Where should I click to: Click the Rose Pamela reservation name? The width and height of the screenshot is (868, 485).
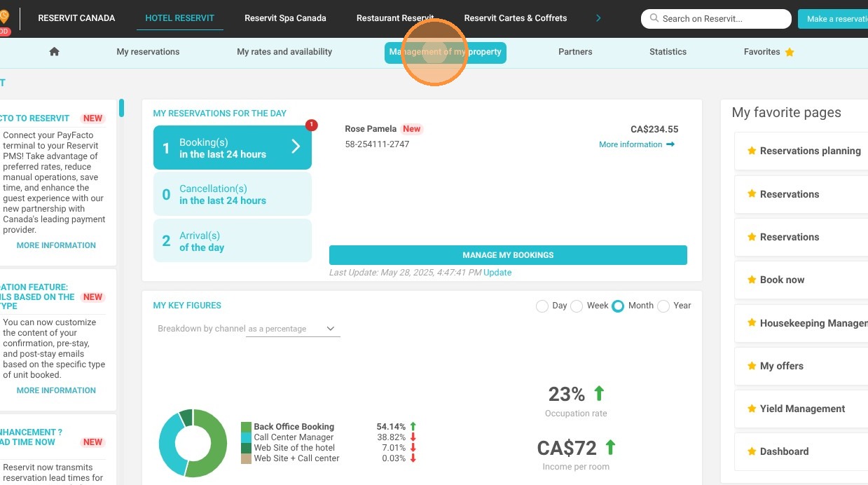pyautogui.click(x=371, y=129)
